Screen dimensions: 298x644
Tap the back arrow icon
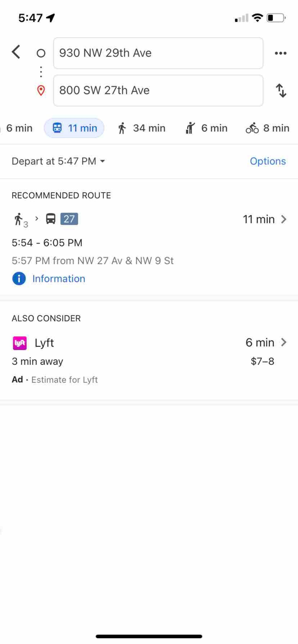click(x=16, y=52)
